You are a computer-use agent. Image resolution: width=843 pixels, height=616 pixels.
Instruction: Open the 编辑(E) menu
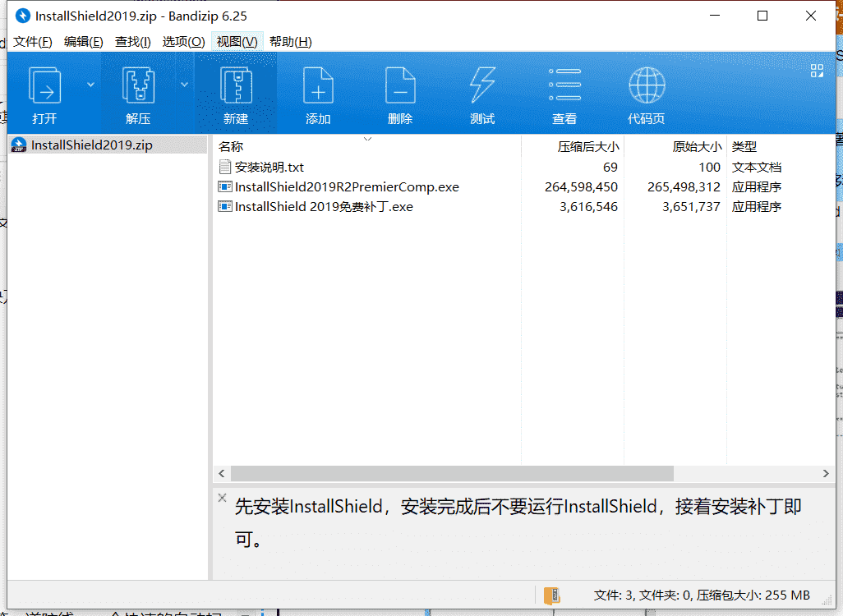pos(83,42)
